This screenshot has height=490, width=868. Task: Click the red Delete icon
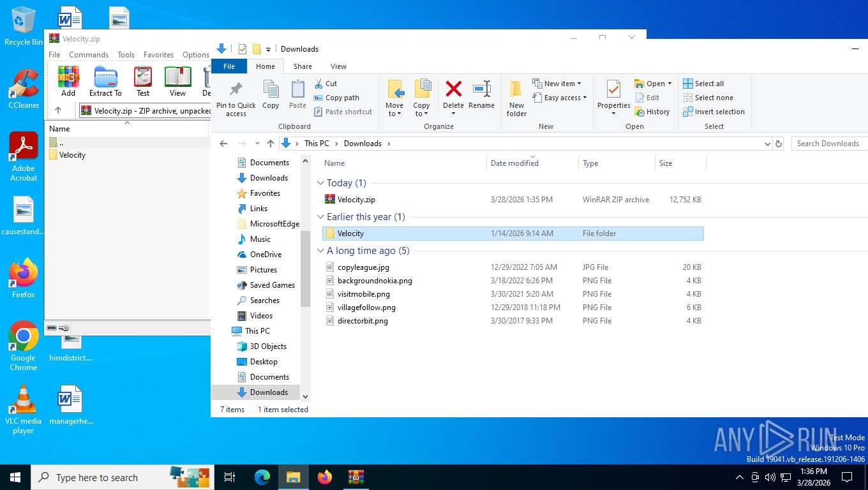(454, 89)
